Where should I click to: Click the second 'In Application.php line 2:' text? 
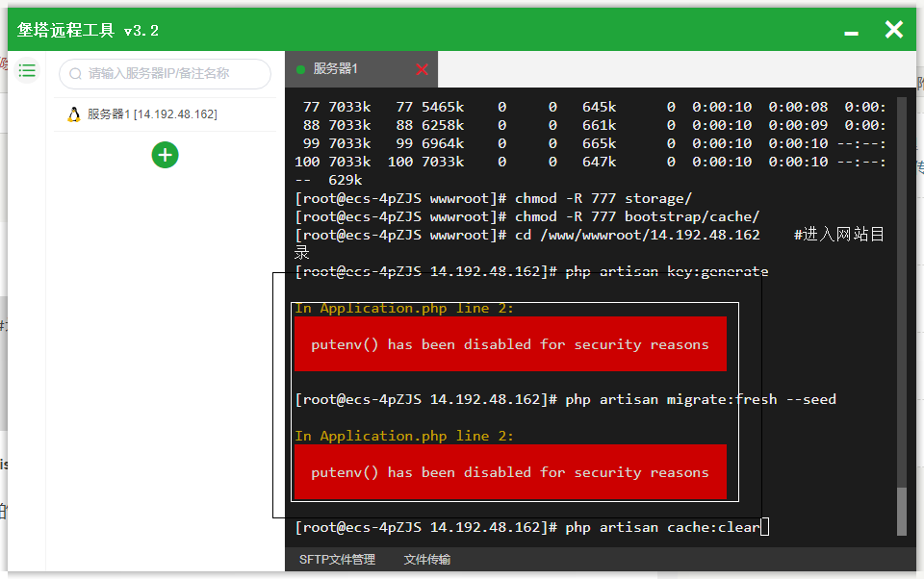(404, 436)
